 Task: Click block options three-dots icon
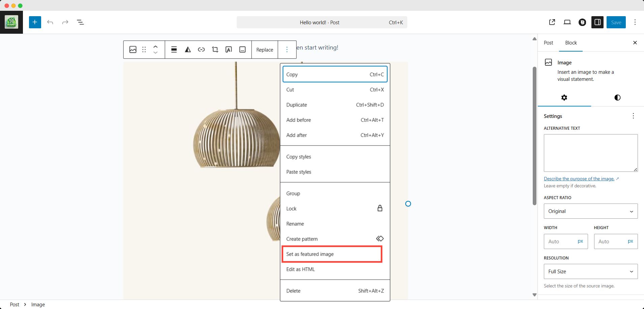point(287,50)
